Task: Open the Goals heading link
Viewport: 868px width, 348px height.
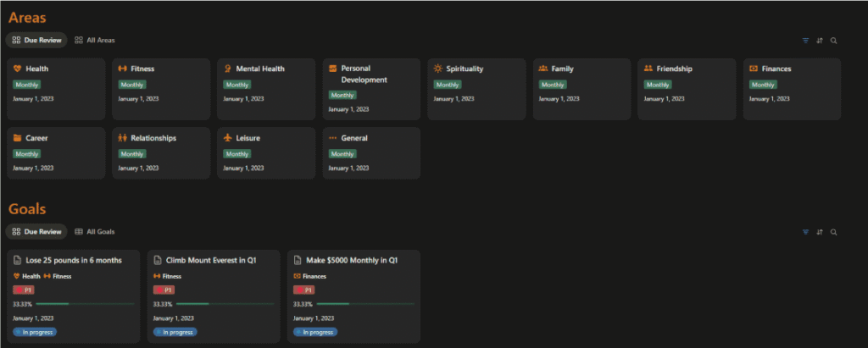Action: [x=27, y=208]
